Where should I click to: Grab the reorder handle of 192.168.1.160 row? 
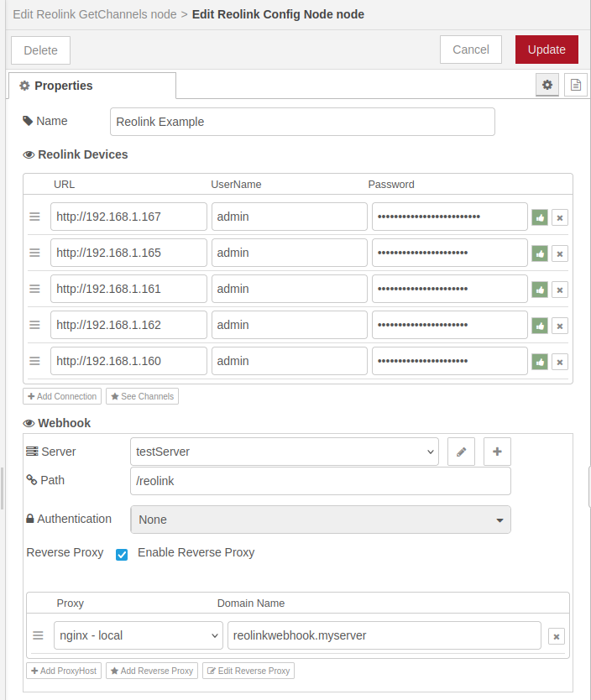pyautogui.click(x=34, y=361)
